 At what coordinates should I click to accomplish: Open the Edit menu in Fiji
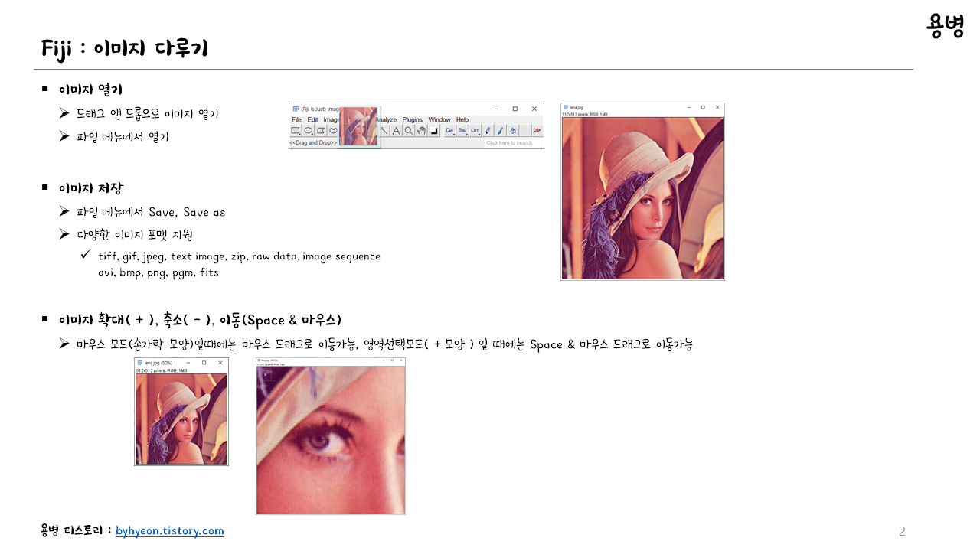click(x=312, y=120)
